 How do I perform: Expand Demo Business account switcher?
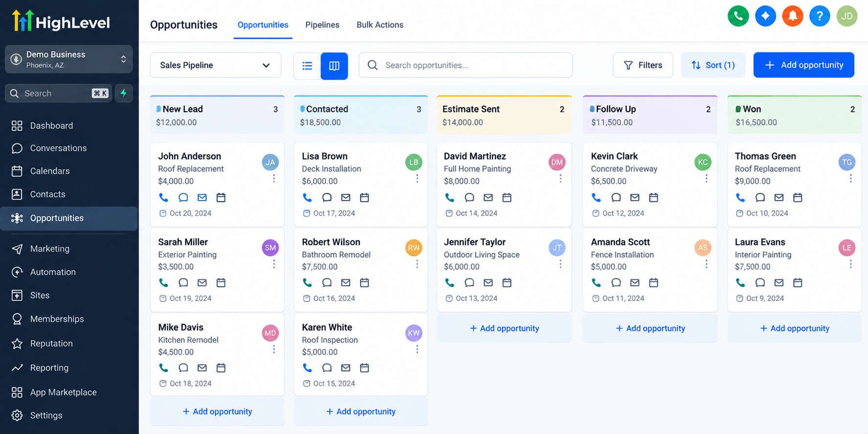pyautogui.click(x=69, y=59)
